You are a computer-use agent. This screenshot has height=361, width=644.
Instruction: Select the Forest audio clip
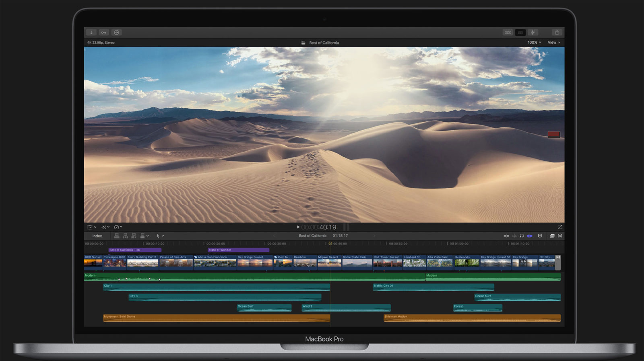coord(478,308)
